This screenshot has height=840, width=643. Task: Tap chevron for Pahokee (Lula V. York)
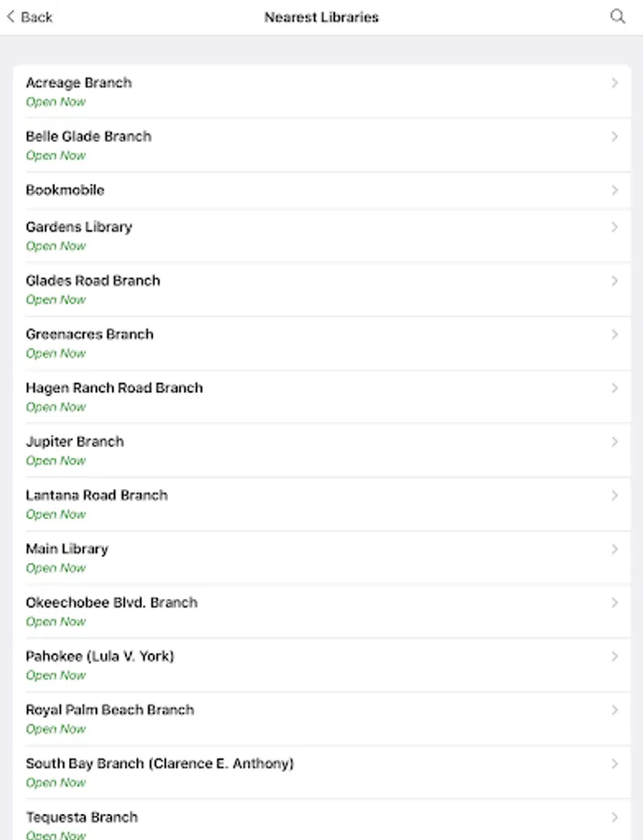[614, 657]
